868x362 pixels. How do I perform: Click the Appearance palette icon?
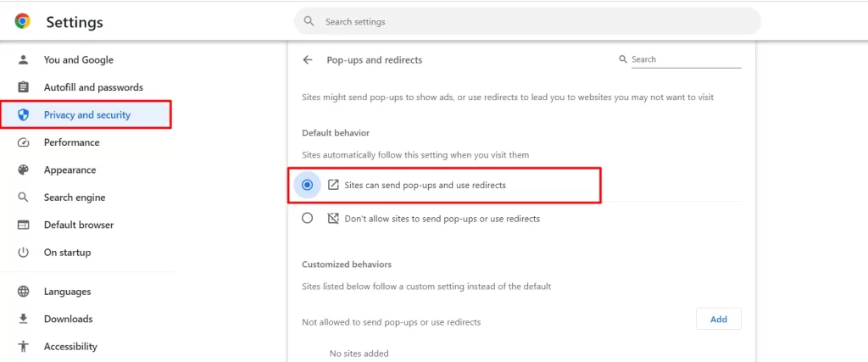(23, 170)
